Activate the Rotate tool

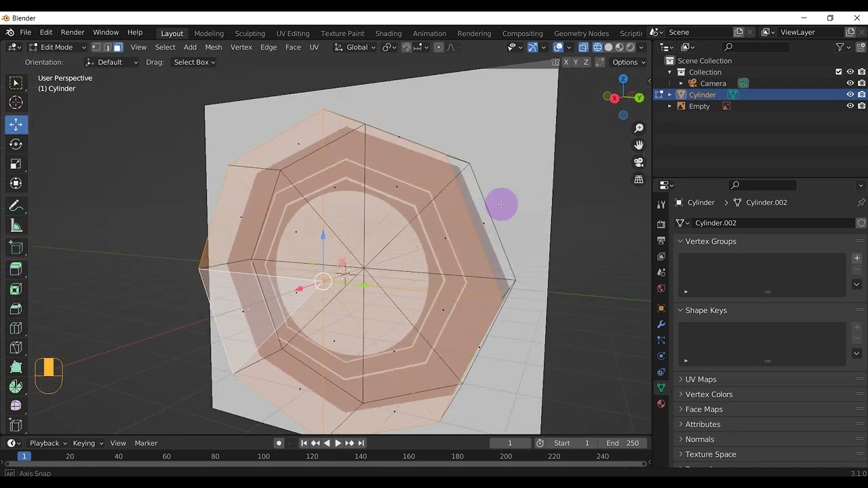tap(16, 144)
